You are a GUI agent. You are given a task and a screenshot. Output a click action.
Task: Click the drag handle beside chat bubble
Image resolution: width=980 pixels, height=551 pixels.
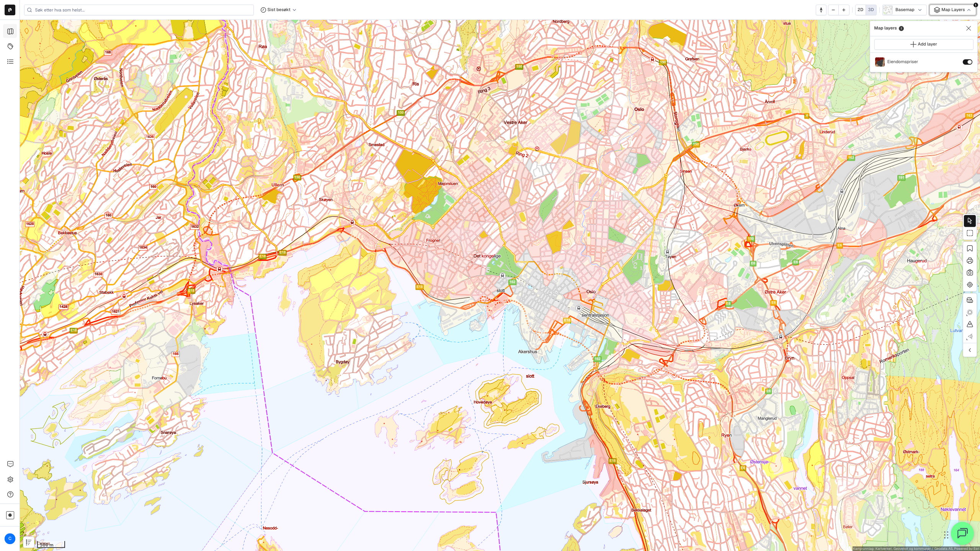point(946,535)
